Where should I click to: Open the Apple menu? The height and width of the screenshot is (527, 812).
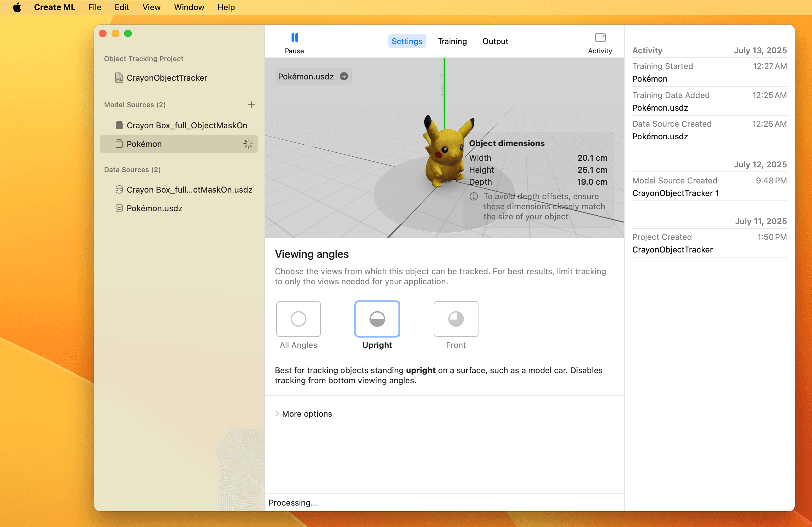17,7
